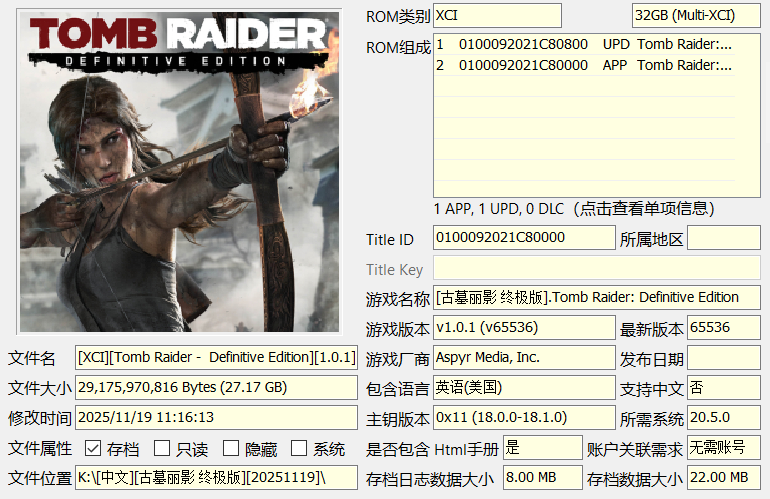Focus the Title ID field
The height and width of the screenshot is (499, 770).
524,238
